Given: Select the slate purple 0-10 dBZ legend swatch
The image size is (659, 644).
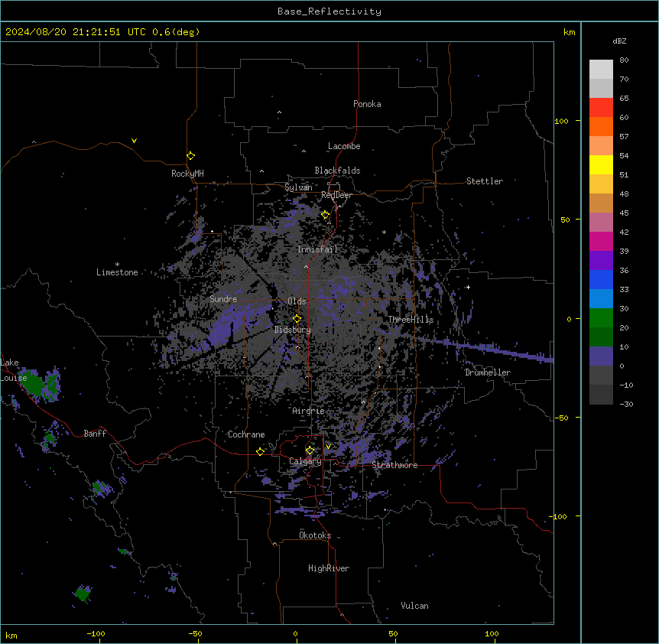Looking at the screenshot, I should (x=601, y=356).
